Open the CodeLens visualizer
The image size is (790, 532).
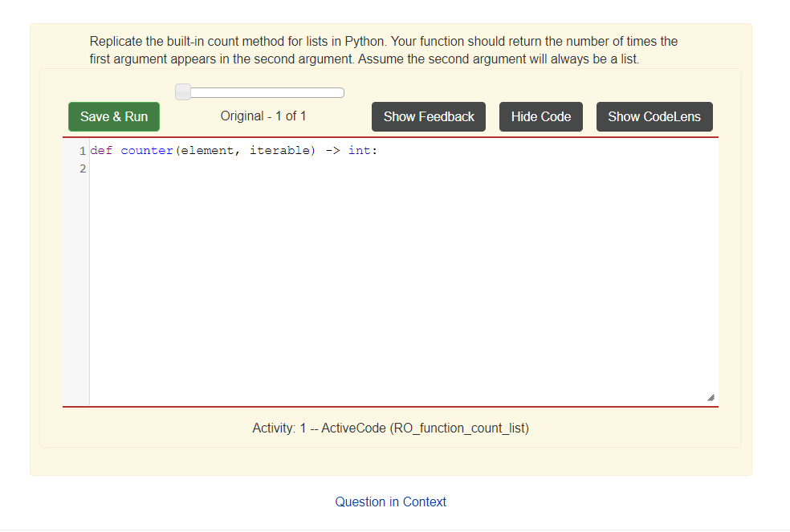click(x=654, y=116)
